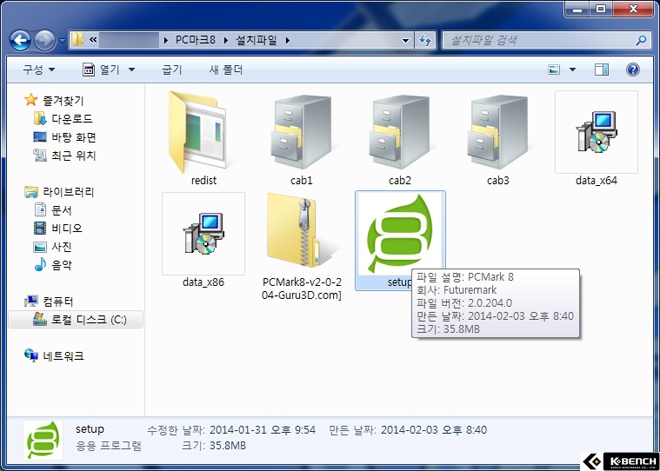
Task: Toggle the preview pane button
Action: (x=601, y=69)
